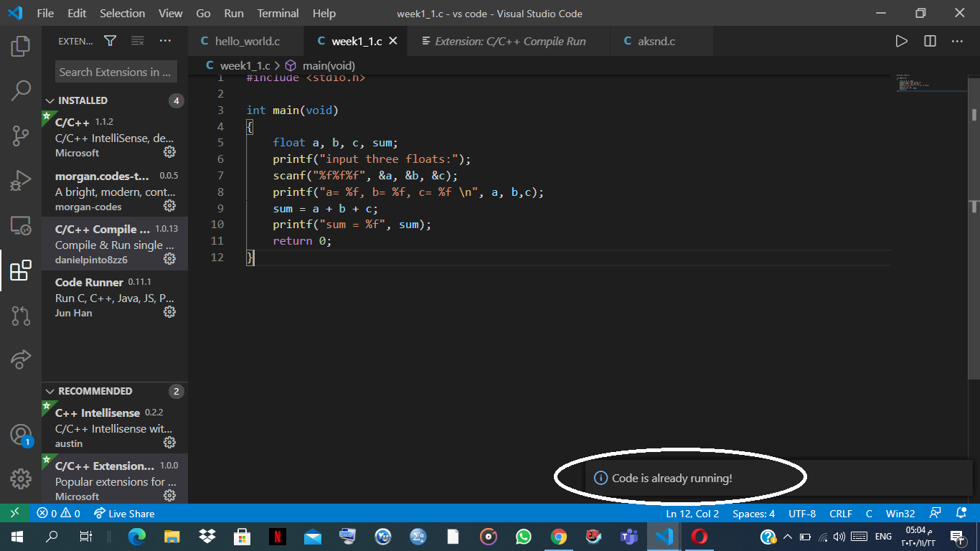Change end of line sequence CRLF
980x551 pixels.
point(841,514)
